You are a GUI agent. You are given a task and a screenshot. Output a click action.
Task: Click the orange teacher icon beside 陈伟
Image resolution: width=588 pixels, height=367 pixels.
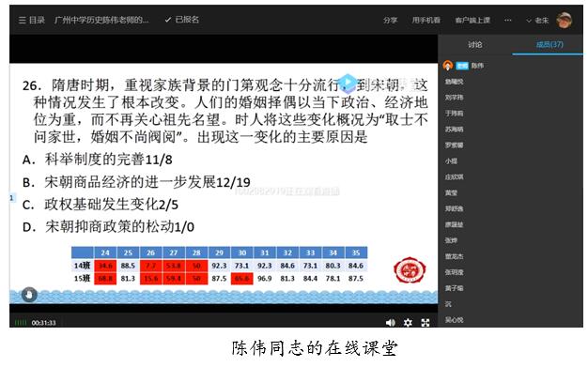tap(448, 66)
